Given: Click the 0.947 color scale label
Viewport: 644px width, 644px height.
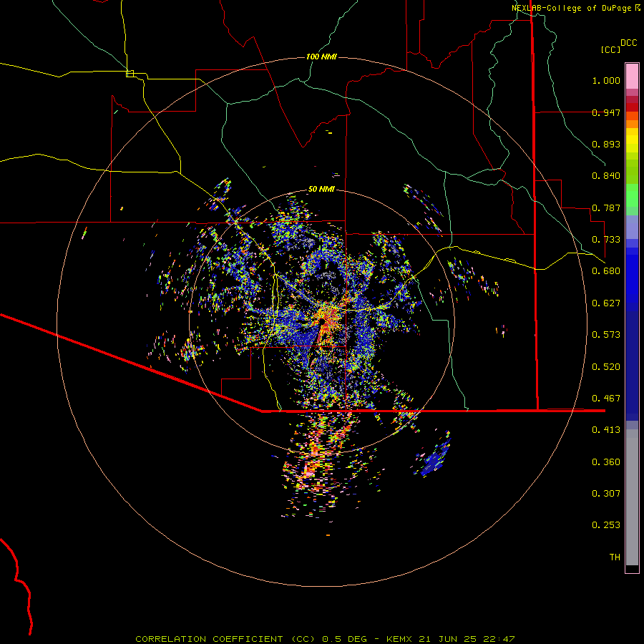Looking at the screenshot, I should 606,112.
